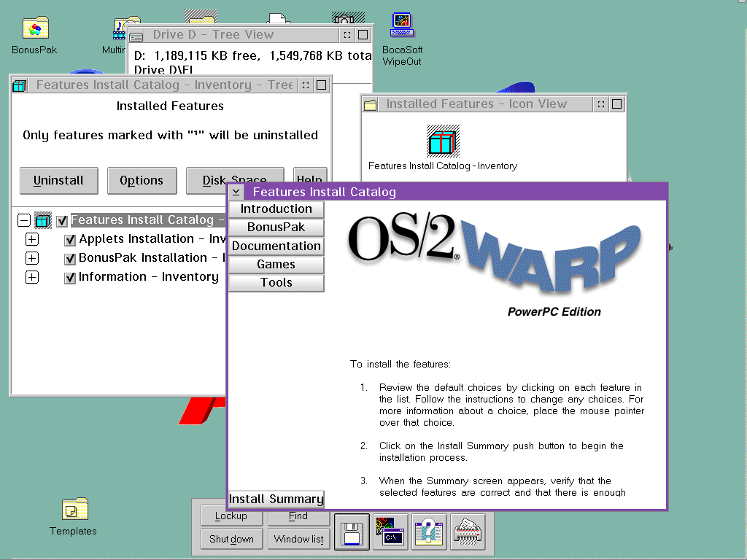Open the Drive A diskette icon in LaunchPad
Viewport: 747px width, 560px height.
coord(352,534)
